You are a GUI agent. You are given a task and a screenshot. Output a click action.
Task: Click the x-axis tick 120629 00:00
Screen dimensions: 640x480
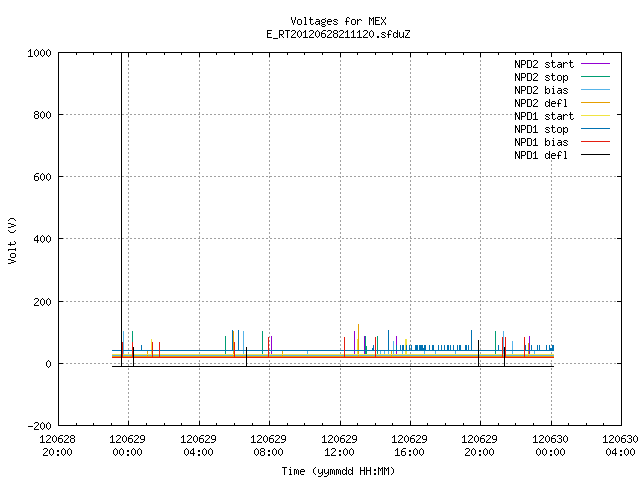(x=127, y=446)
